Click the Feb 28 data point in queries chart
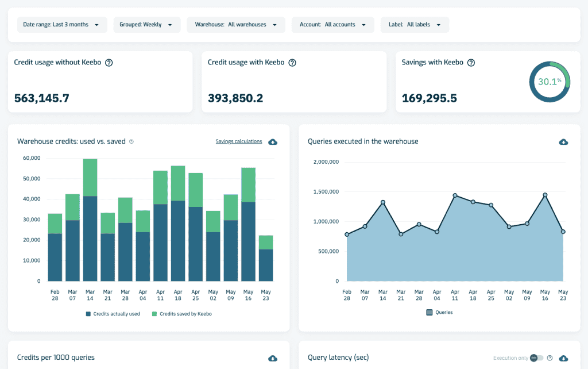The image size is (588, 369). [347, 235]
